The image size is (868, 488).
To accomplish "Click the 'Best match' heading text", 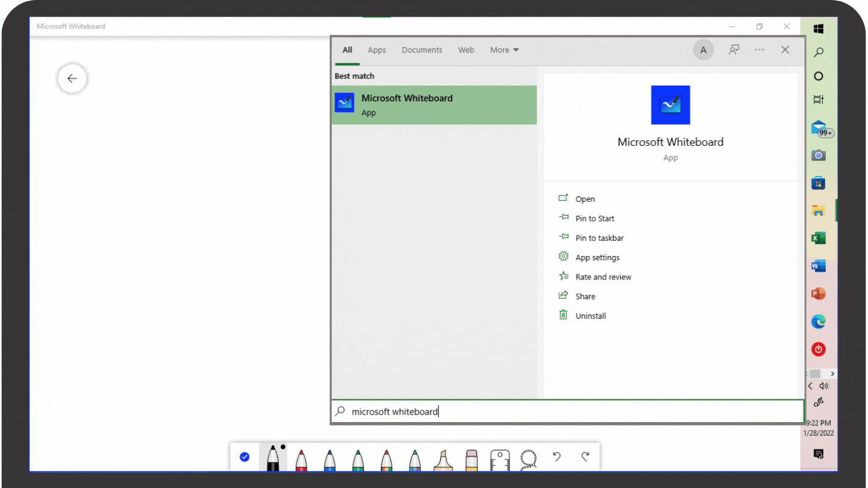I will pyautogui.click(x=354, y=76).
